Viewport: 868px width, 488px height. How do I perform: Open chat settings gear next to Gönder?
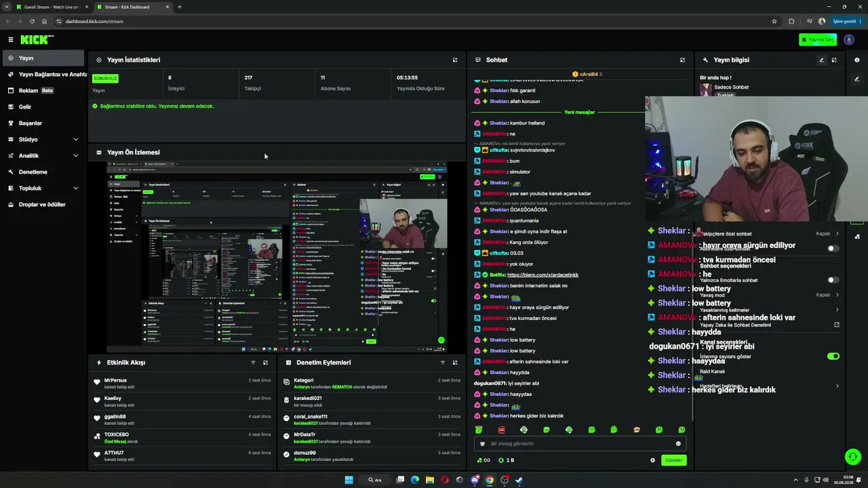pyautogui.click(x=653, y=460)
